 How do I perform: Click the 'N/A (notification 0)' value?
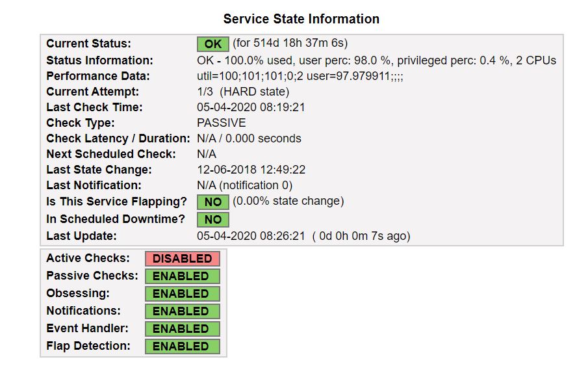(245, 185)
